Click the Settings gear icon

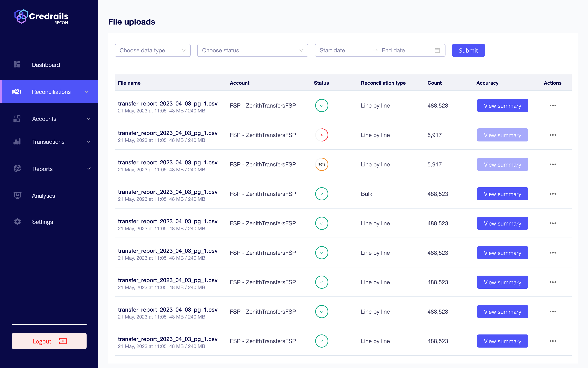click(18, 222)
